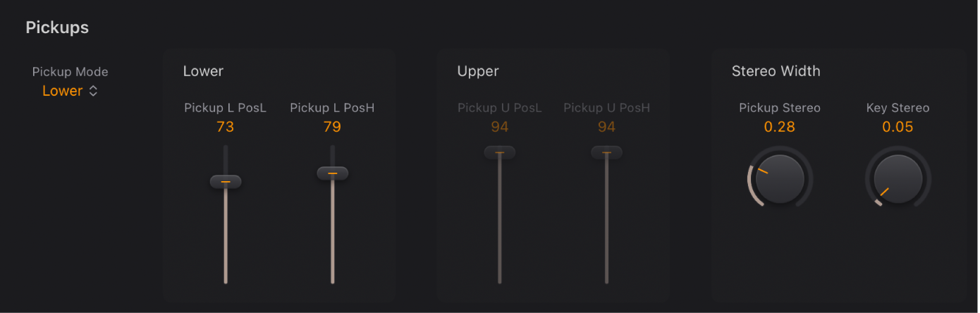Click the Key Stereo knob

[898, 179]
